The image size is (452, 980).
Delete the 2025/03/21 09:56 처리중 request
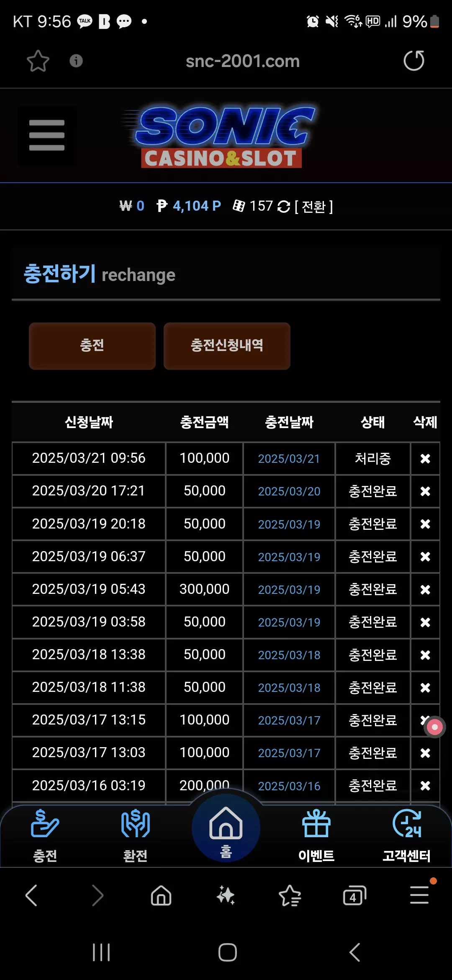(x=425, y=459)
